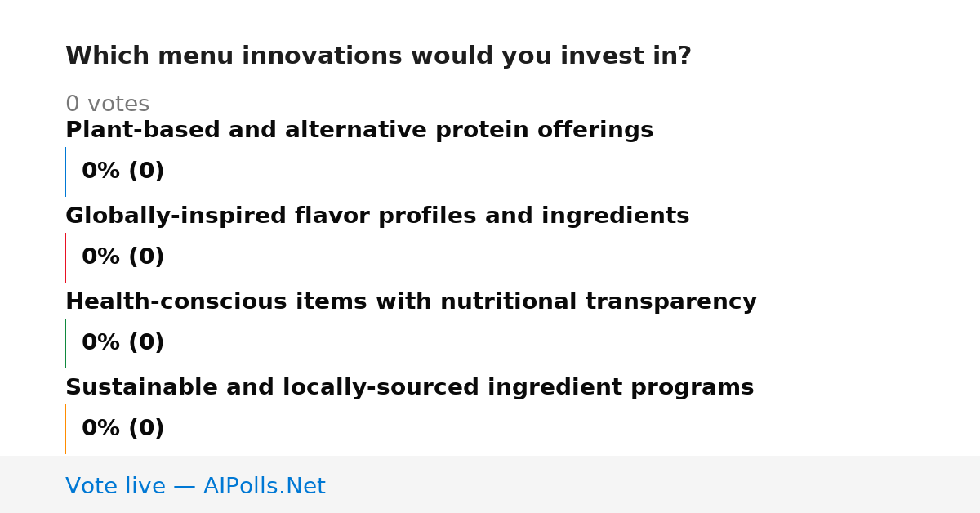Pick Health-conscious items with nutritional transparency

(x=411, y=302)
